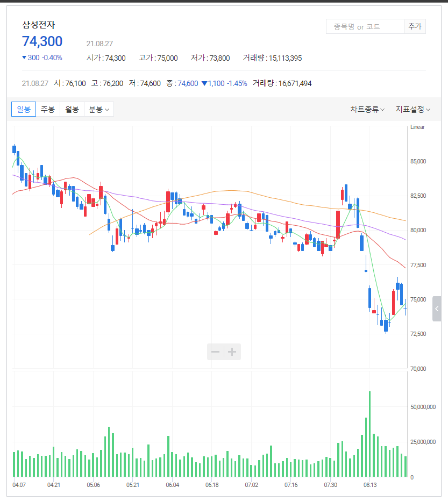Toggle the Linear scale label
Screen dimensions: 448x502
point(417,127)
